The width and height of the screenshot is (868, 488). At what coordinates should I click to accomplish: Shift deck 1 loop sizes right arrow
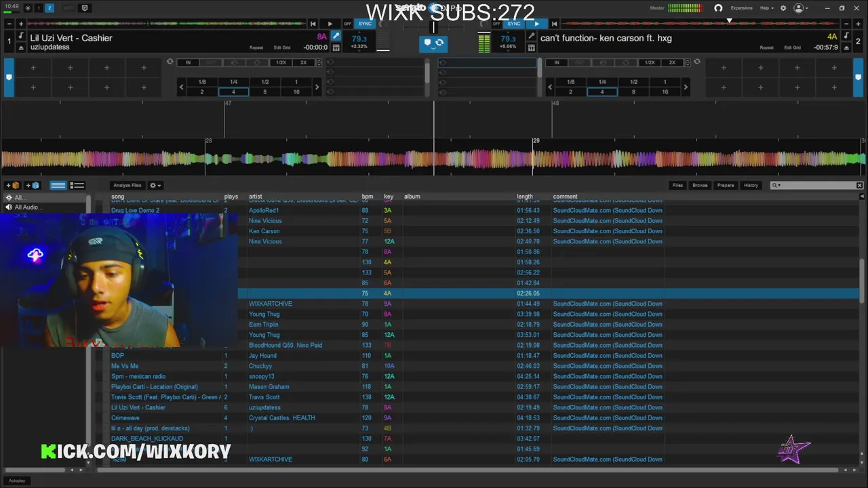pos(317,87)
